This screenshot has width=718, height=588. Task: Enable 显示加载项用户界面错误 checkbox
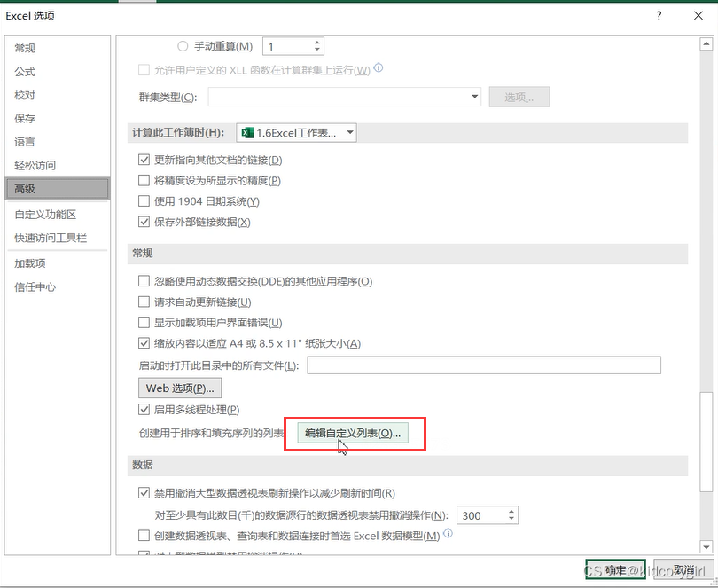[144, 322]
